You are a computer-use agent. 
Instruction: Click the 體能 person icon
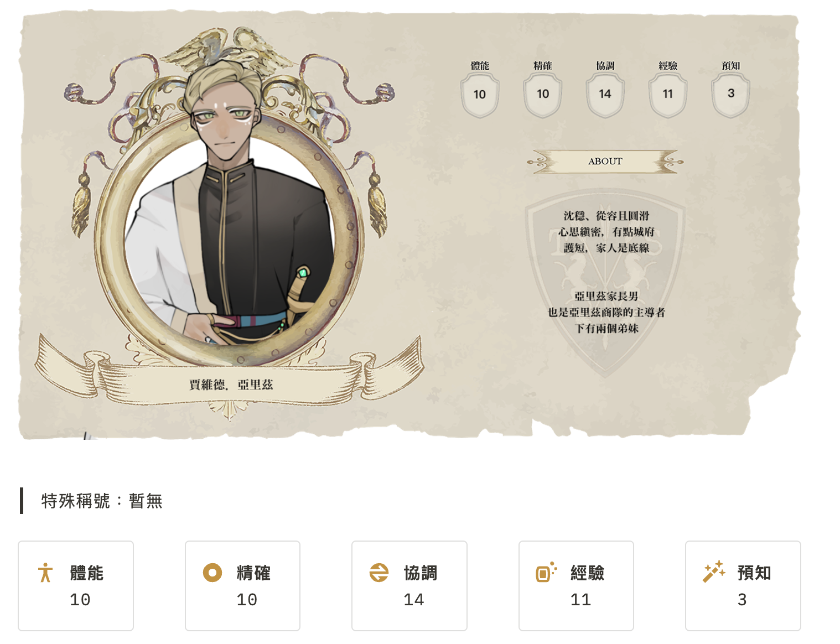coord(45,573)
